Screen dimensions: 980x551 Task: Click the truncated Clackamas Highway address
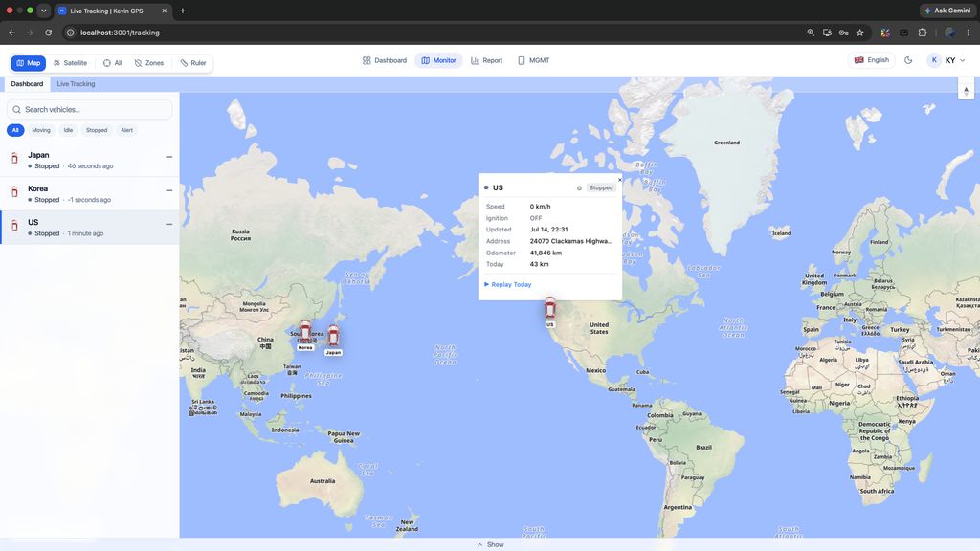click(x=571, y=241)
